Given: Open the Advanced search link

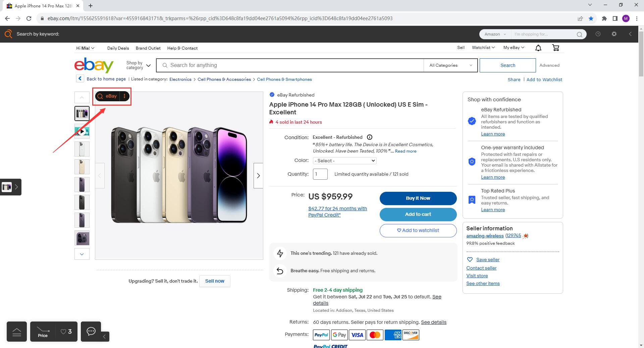Looking at the screenshot, I should pyautogui.click(x=549, y=65).
